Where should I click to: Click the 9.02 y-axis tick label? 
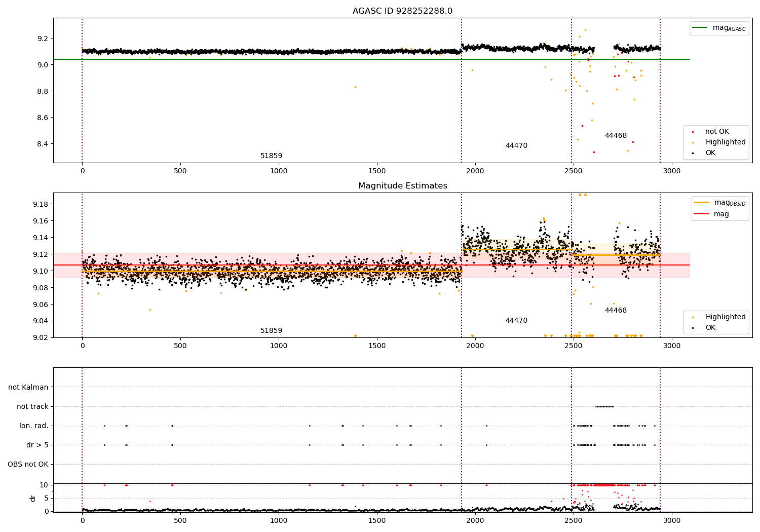pos(41,337)
